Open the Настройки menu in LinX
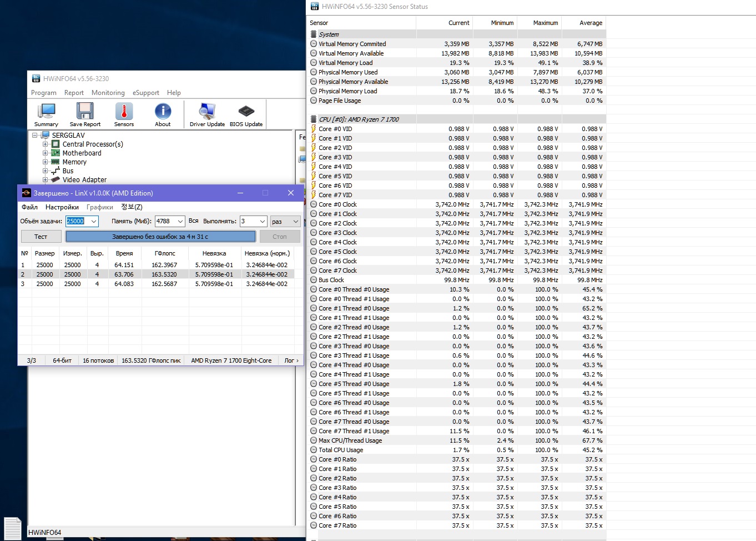Image resolution: width=756 pixels, height=541 pixels. tap(62, 207)
